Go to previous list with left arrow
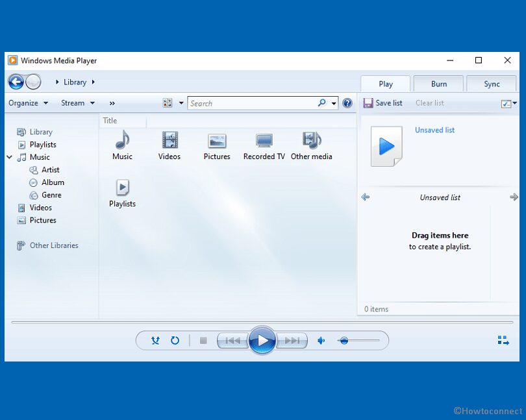 point(366,197)
